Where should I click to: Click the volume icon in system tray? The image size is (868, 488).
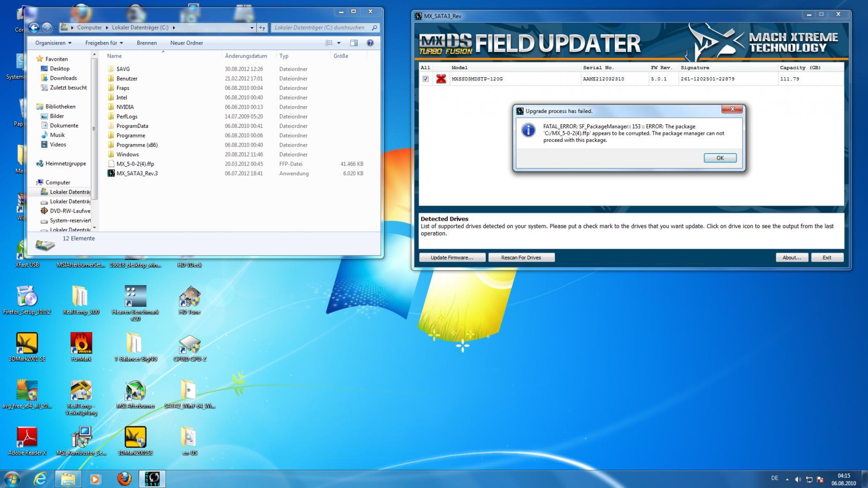[798, 480]
